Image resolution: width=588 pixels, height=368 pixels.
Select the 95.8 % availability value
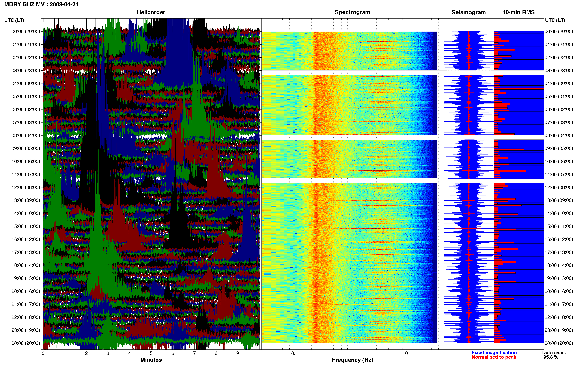551,357
